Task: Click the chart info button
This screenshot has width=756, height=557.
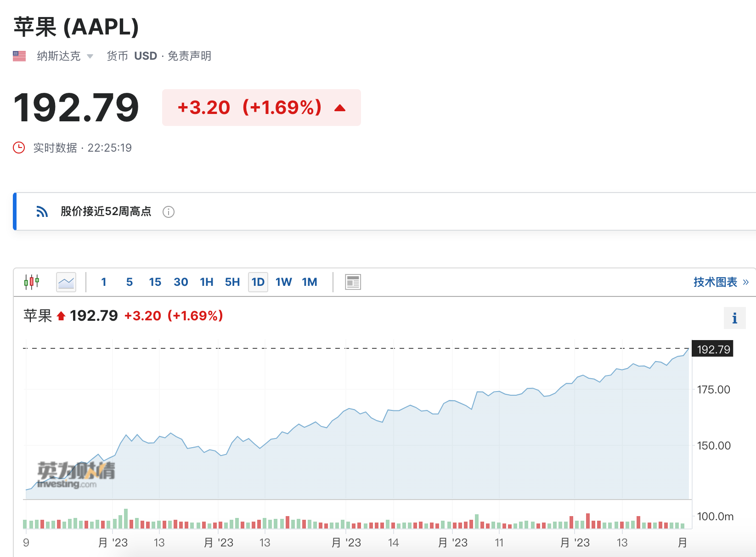Action: (734, 318)
